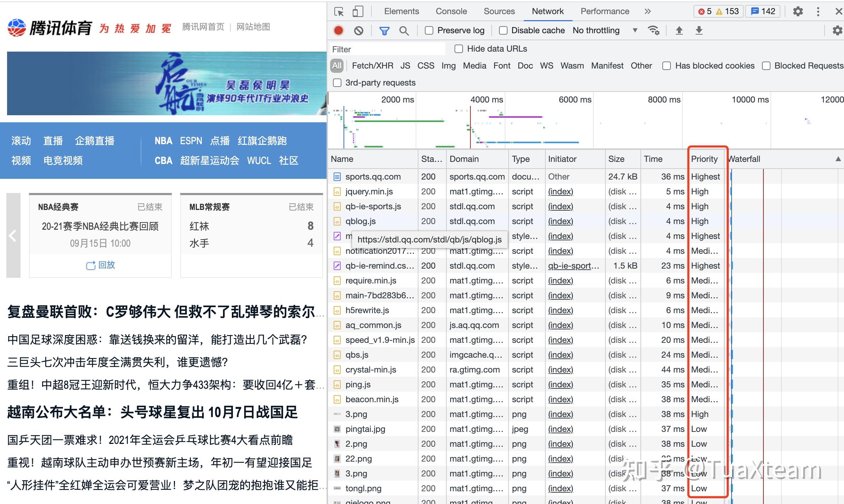Filter requests by Img

tap(448, 66)
